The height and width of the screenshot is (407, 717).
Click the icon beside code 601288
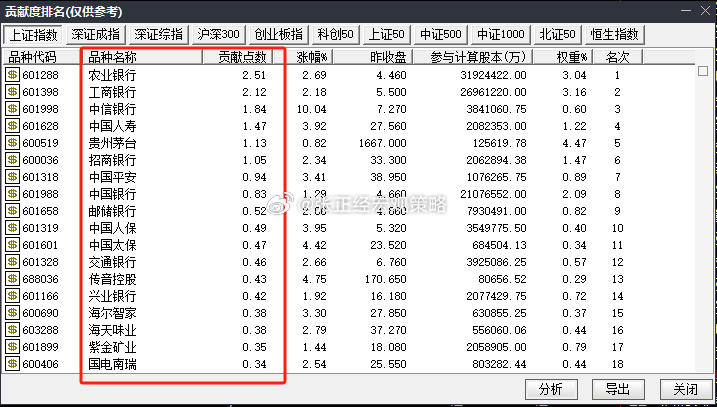(x=12, y=75)
